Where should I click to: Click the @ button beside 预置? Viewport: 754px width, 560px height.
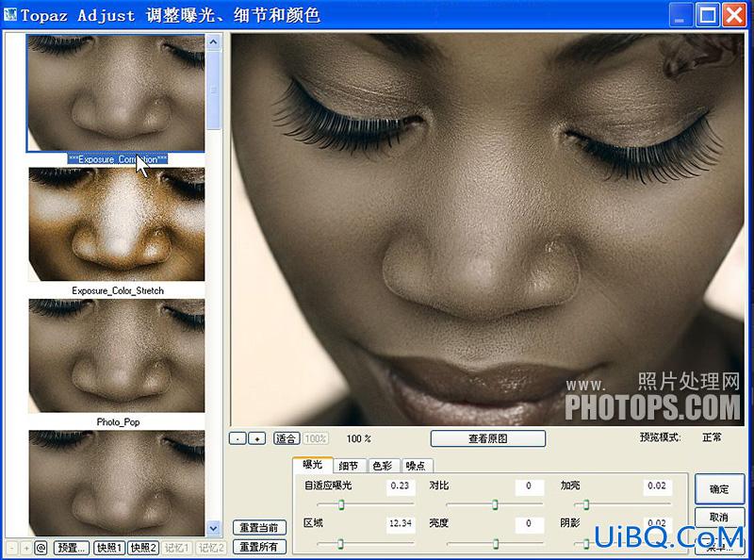(41, 548)
